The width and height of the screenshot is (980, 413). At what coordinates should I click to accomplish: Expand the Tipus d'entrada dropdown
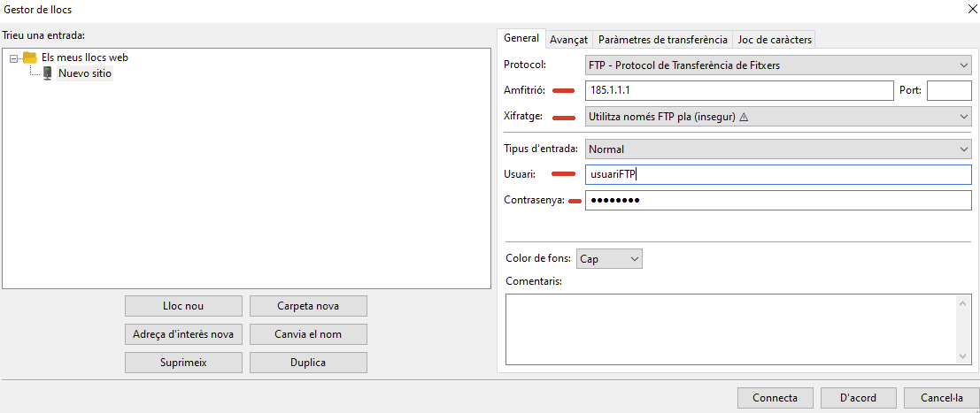point(778,149)
